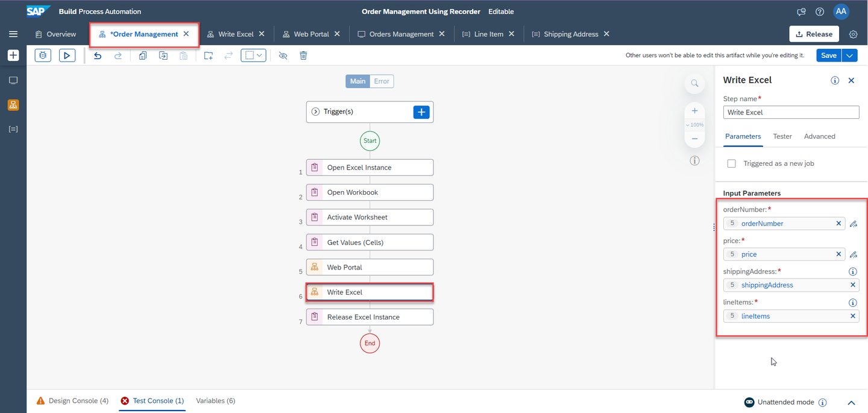Open the Design Console (4) tab
This screenshot has height=413, width=868.
(x=72, y=401)
